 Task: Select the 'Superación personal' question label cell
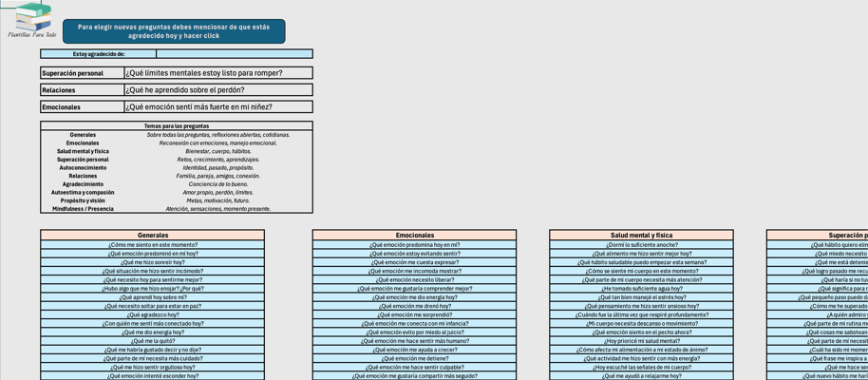83,73
